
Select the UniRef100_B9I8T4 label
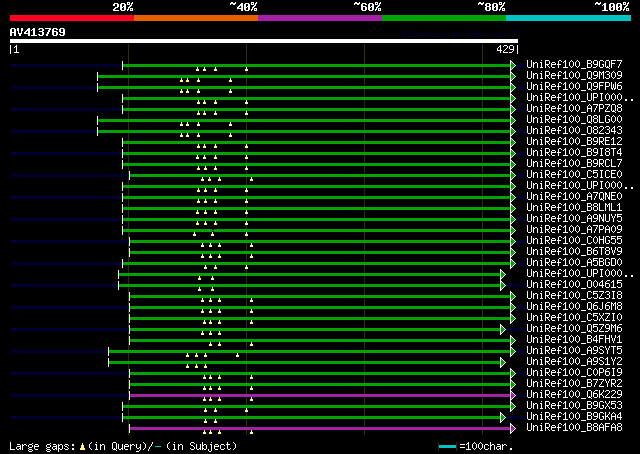coord(574,153)
